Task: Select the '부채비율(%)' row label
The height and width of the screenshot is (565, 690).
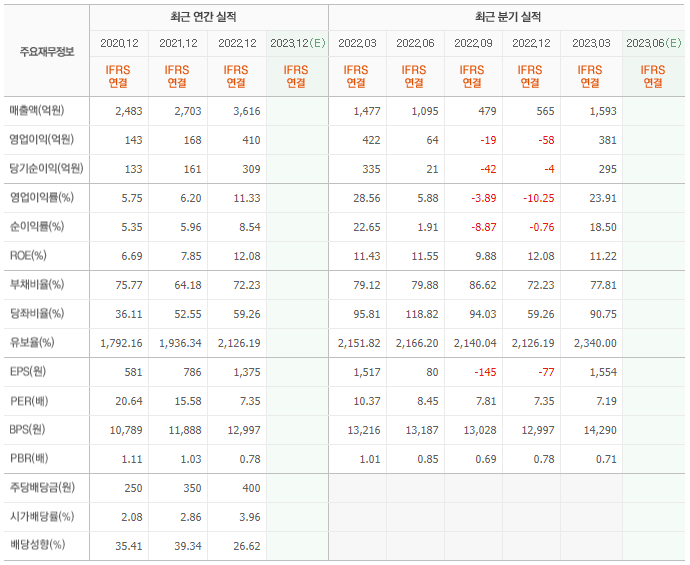Action: coord(37,285)
